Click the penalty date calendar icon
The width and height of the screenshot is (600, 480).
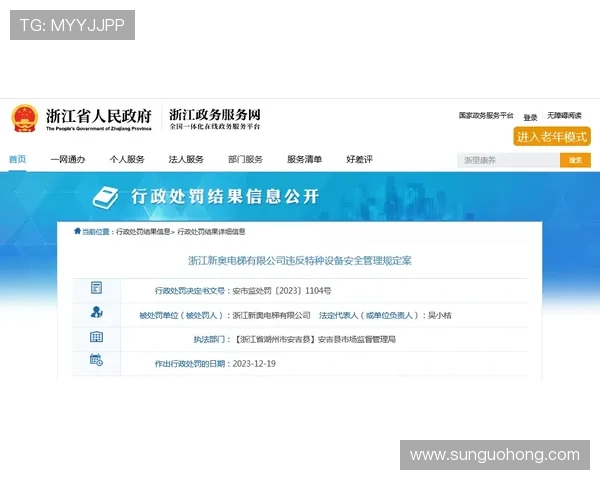96,360
